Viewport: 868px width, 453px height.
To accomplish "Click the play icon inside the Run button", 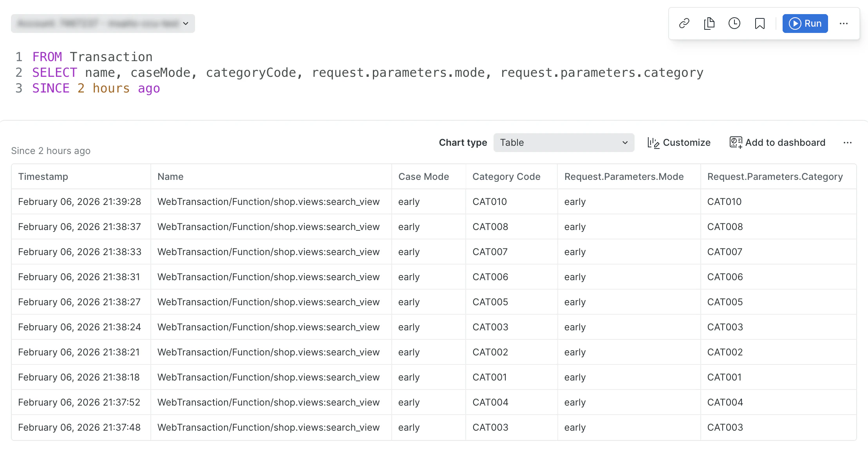I will (x=795, y=24).
